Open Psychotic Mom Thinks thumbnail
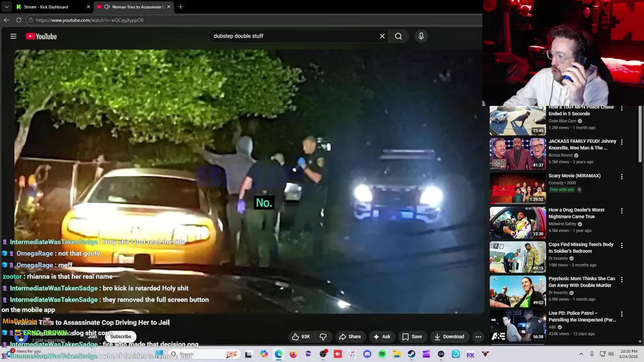This screenshot has width=644, height=362. click(518, 291)
